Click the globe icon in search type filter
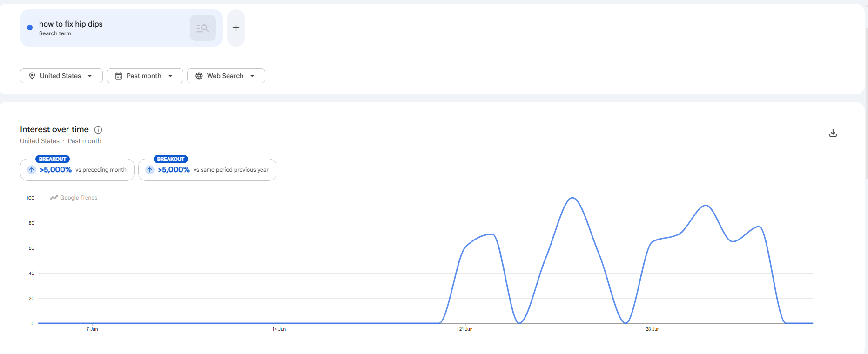The width and height of the screenshot is (868, 354). coord(199,76)
